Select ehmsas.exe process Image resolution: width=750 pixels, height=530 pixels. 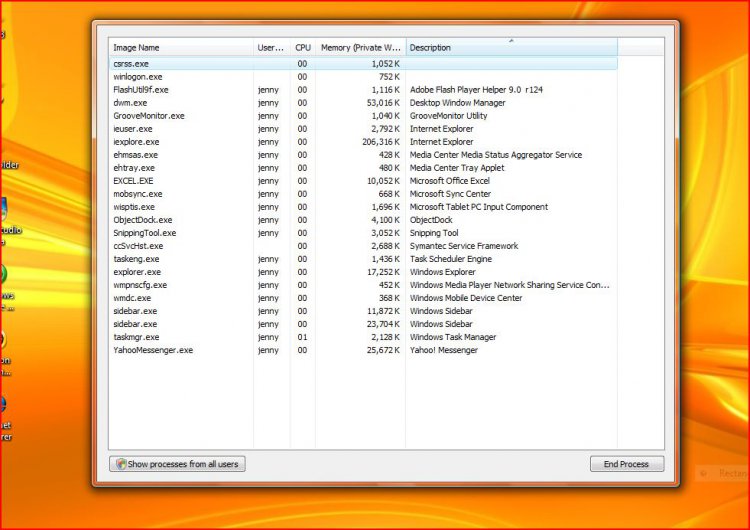pyautogui.click(x=363, y=155)
